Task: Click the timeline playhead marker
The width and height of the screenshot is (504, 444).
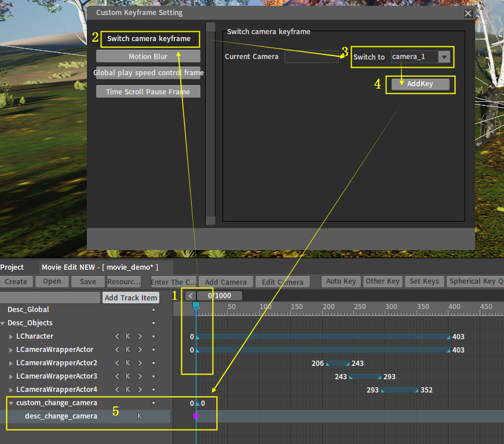Action: pos(196,306)
